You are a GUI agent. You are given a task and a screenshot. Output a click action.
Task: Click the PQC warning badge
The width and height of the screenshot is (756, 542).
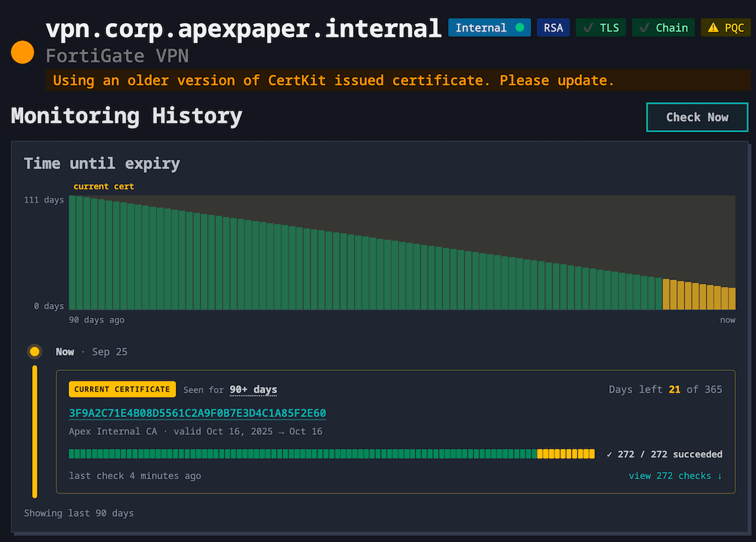(726, 28)
